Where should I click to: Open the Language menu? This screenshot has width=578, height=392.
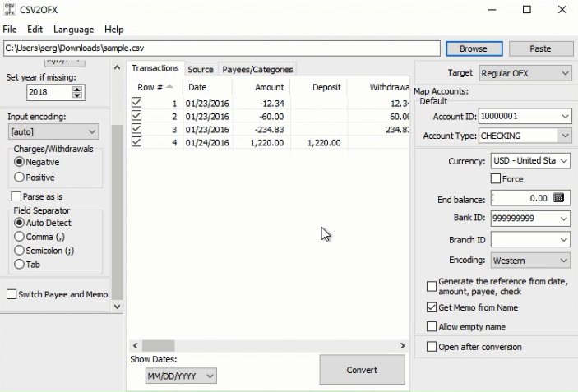point(73,30)
